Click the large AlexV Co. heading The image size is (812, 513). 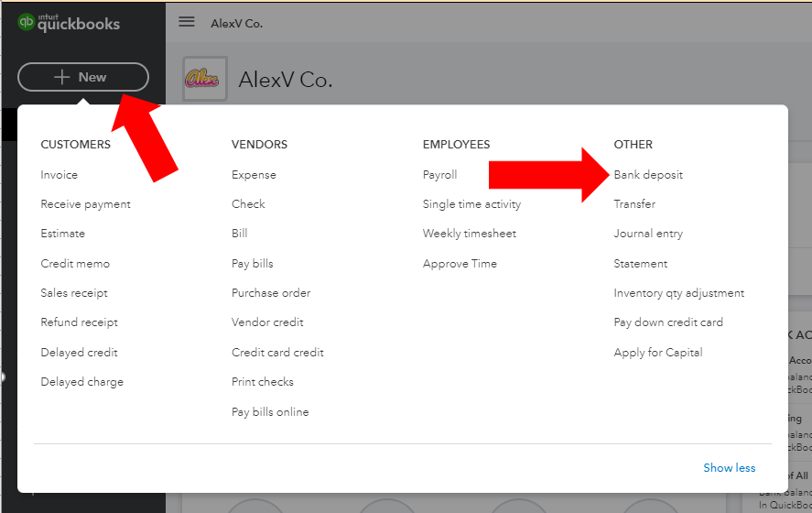pos(286,80)
